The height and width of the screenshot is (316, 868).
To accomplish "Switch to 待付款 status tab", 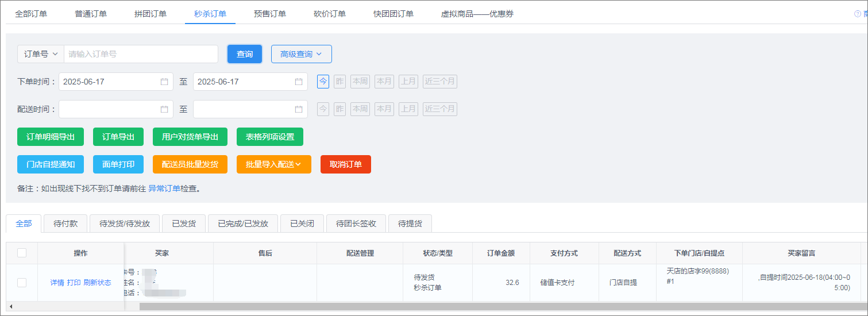I will tap(65, 223).
